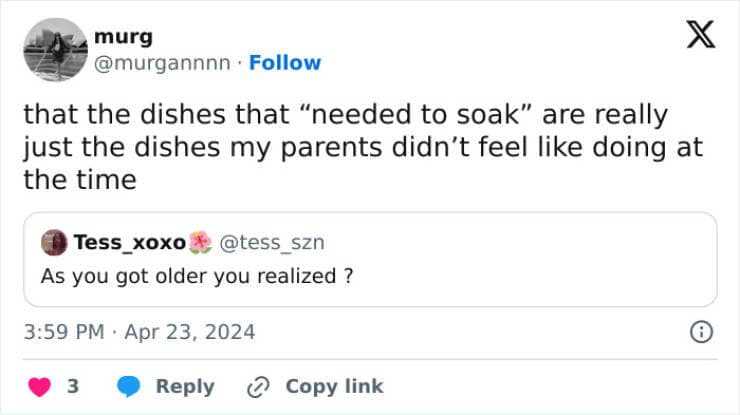The image size is (740, 415).
Task: Open the tweet info circle icon
Action: click(703, 332)
